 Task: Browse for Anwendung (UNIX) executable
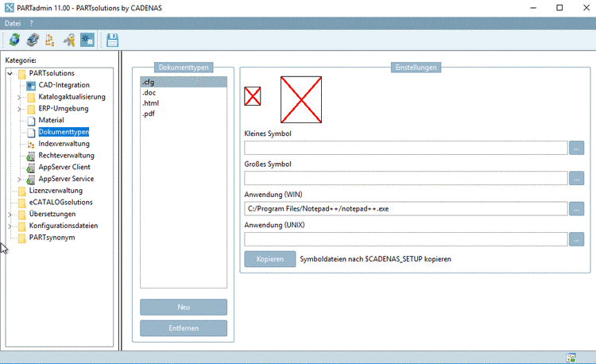tap(577, 239)
